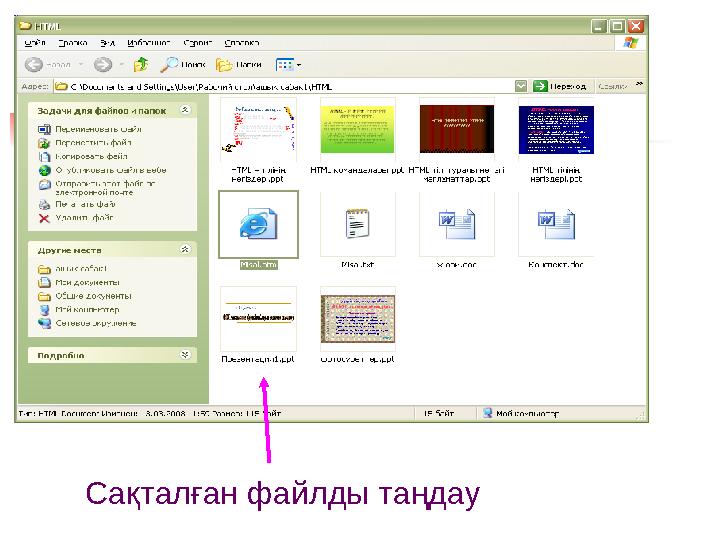Click Мой компьютер in the status bar
The width and height of the screenshot is (720, 540).
click(521, 413)
